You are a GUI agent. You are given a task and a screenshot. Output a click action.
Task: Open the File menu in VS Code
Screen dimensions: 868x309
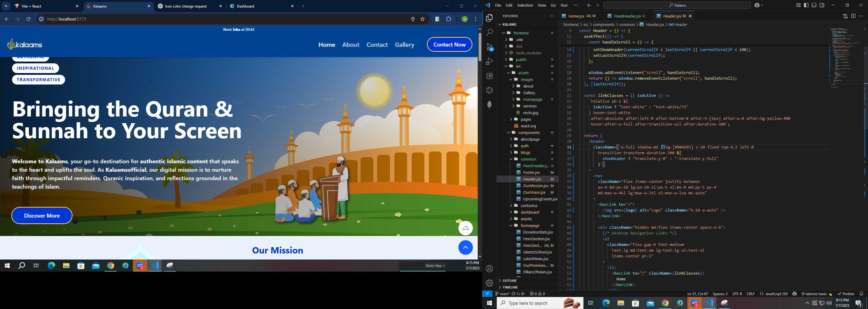point(498,5)
